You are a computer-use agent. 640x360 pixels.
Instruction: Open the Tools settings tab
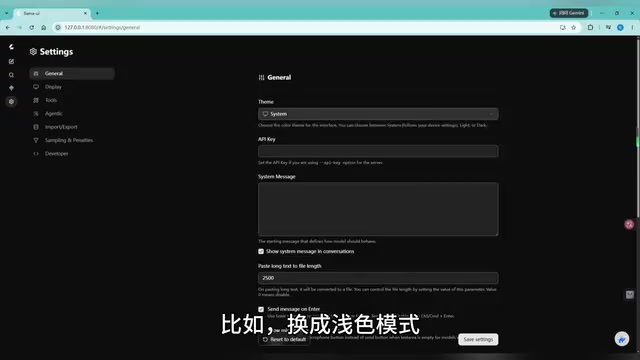click(x=72, y=100)
